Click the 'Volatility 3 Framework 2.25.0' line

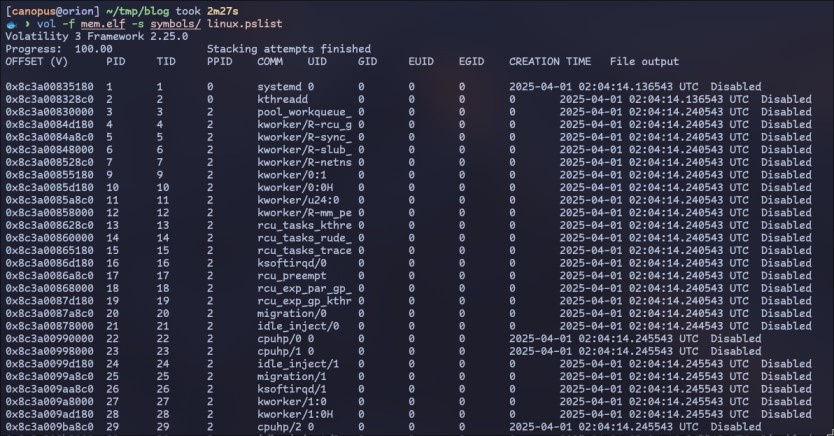(97, 36)
